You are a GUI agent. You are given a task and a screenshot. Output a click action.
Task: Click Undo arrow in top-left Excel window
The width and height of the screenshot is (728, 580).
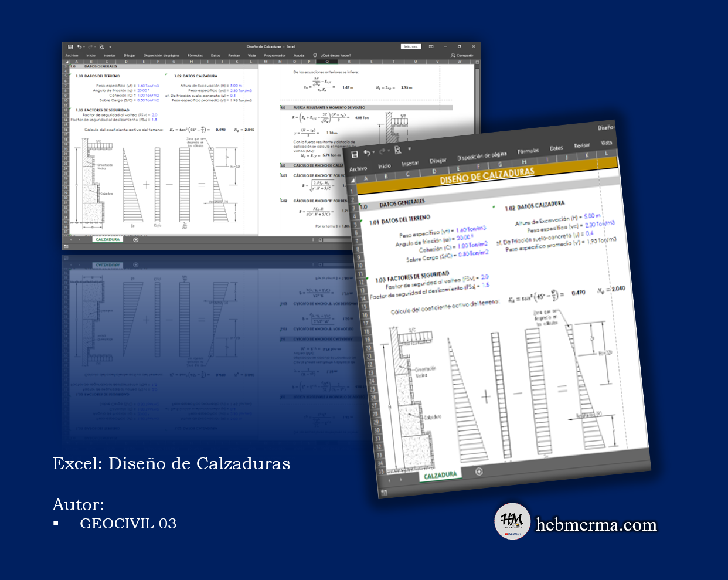coord(79,47)
